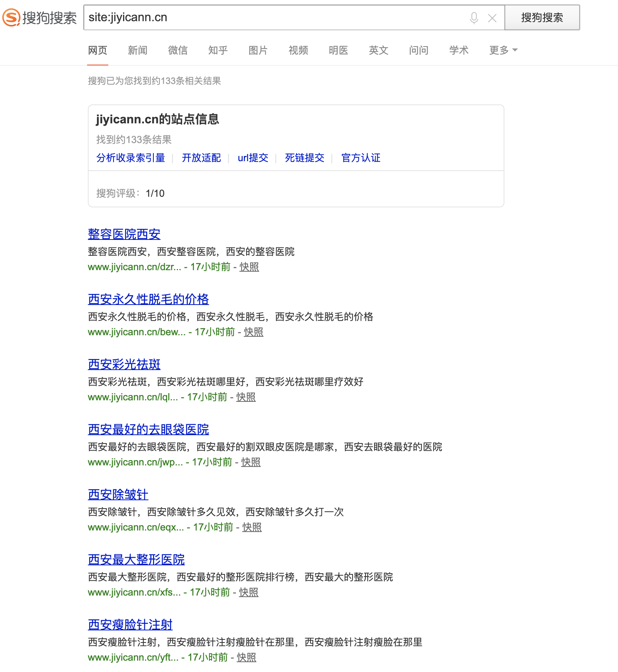The width and height of the screenshot is (618, 672).
Task: Open 快照 for 西安除皱针 result
Action: coord(252,527)
